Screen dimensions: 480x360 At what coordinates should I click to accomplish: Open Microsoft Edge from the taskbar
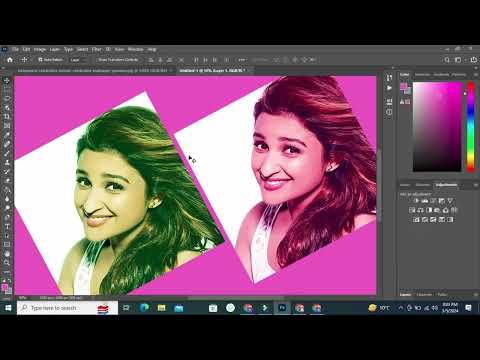(x=144, y=308)
